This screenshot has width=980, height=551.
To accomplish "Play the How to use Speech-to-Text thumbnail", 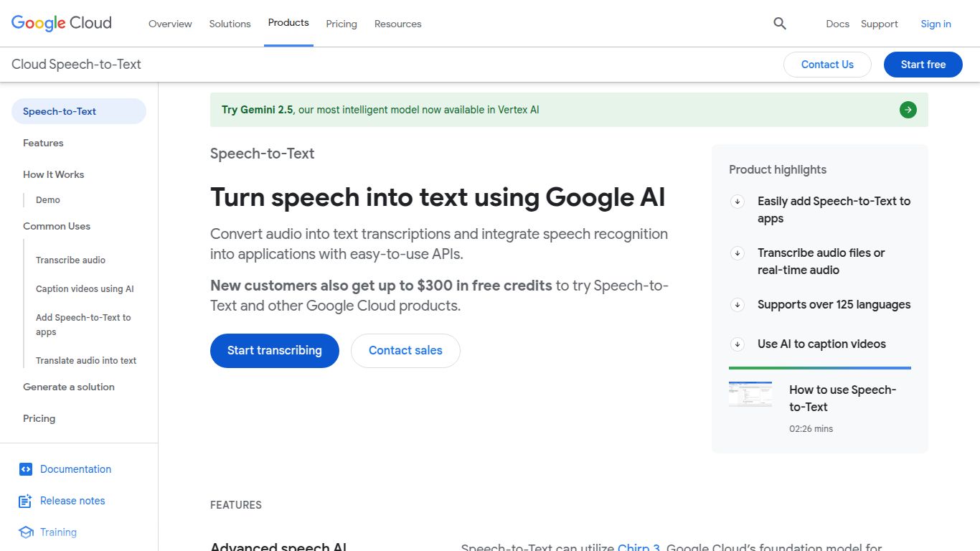I will click(x=750, y=394).
